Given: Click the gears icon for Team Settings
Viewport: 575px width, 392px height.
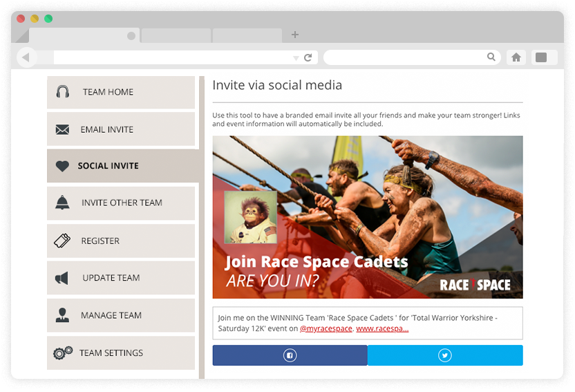Looking at the screenshot, I should [63, 353].
